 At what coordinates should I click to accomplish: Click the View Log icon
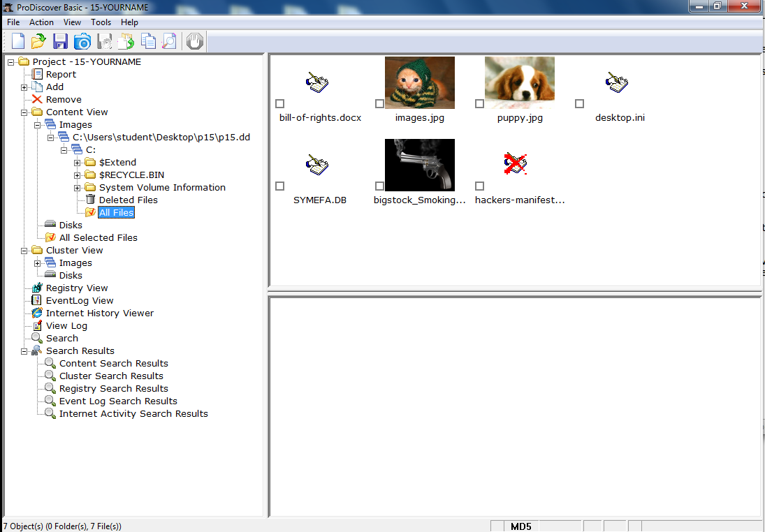click(37, 325)
